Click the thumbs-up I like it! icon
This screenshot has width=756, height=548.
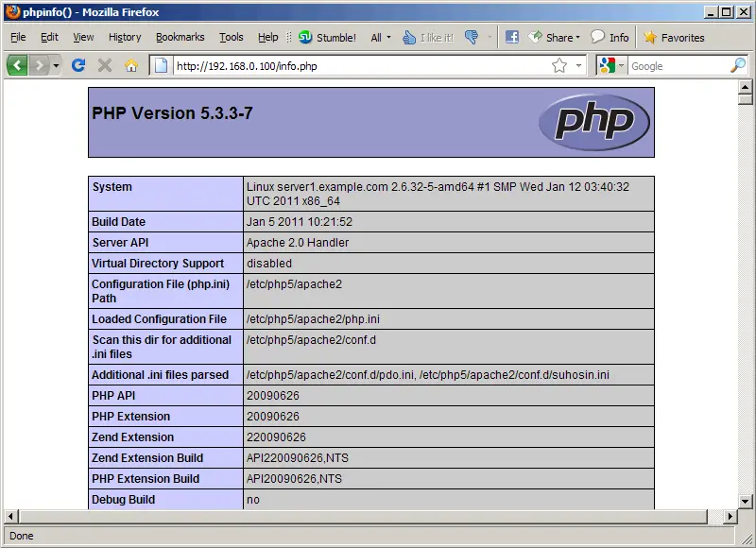(x=409, y=37)
